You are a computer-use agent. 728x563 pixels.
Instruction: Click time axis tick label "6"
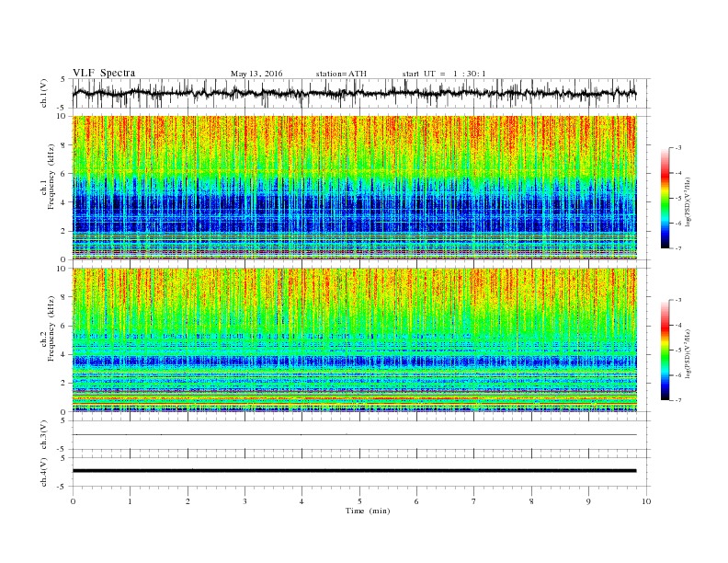[x=416, y=501]
